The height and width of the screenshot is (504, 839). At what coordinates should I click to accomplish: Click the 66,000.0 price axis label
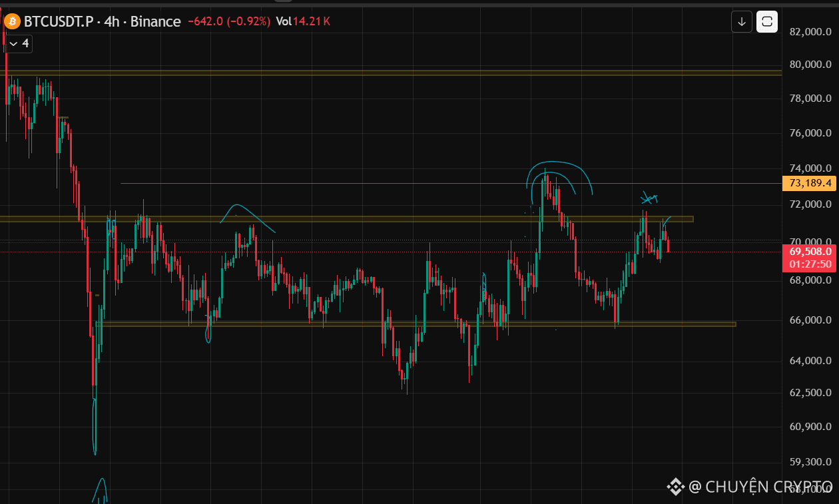(810, 320)
